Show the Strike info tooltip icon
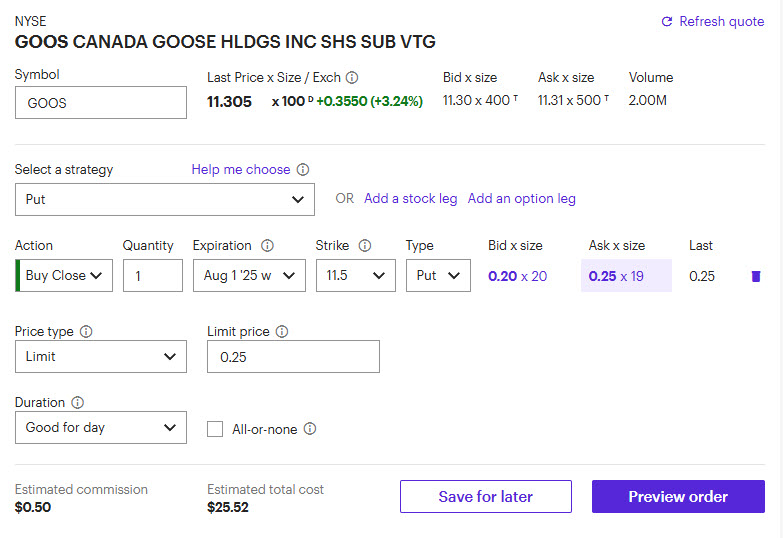This screenshot has height=538, width=783. (x=365, y=245)
